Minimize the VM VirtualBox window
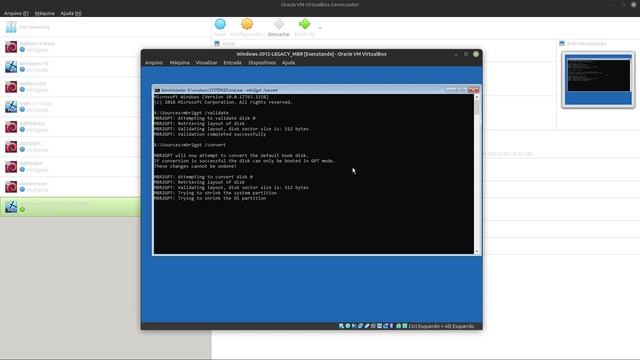The image size is (640, 360). click(x=456, y=54)
